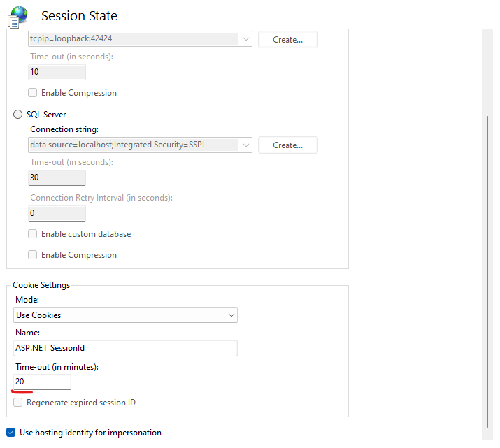The height and width of the screenshot is (448, 500).
Task: Click the tcpip=loopback:42424 connection text
Action: [x=71, y=38]
